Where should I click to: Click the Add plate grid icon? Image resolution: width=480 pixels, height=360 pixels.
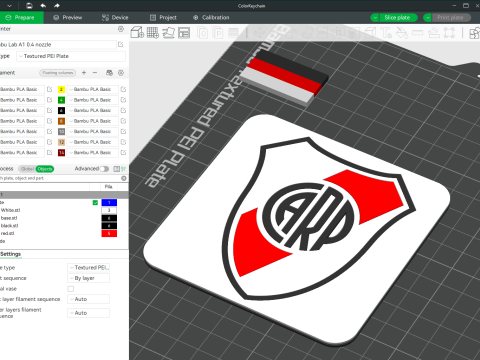(x=153, y=33)
